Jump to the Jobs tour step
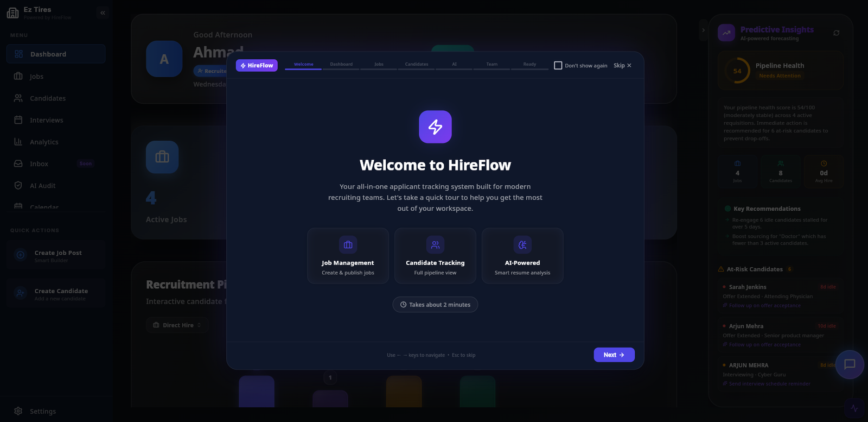This screenshot has width=868, height=422. pyautogui.click(x=379, y=65)
